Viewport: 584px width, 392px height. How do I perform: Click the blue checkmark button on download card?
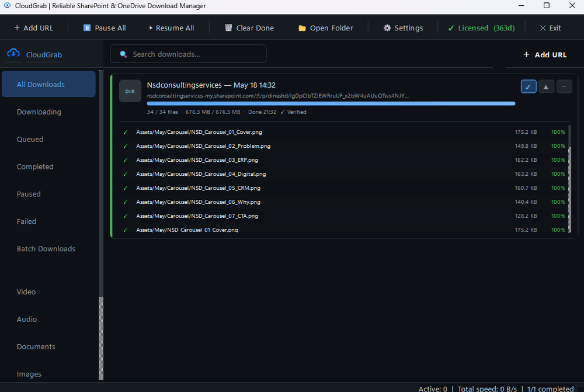click(x=528, y=87)
